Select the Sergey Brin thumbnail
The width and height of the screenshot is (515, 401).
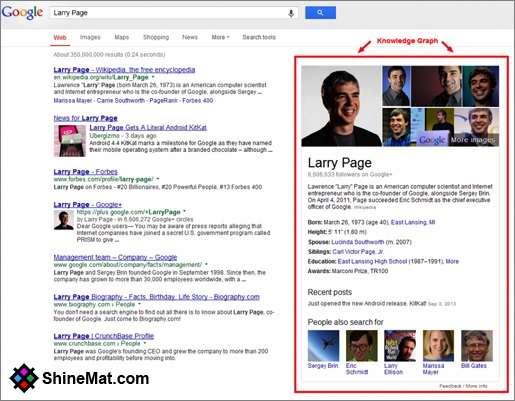tap(323, 346)
